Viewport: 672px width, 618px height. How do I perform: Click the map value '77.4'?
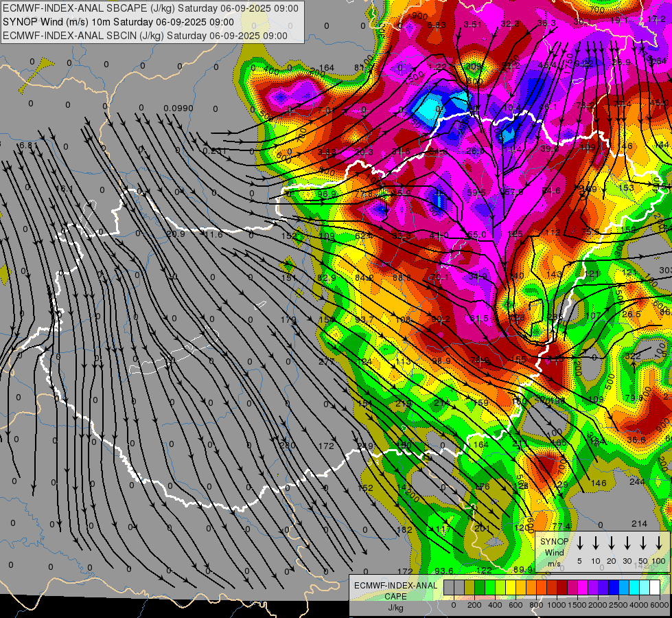pyautogui.click(x=561, y=526)
